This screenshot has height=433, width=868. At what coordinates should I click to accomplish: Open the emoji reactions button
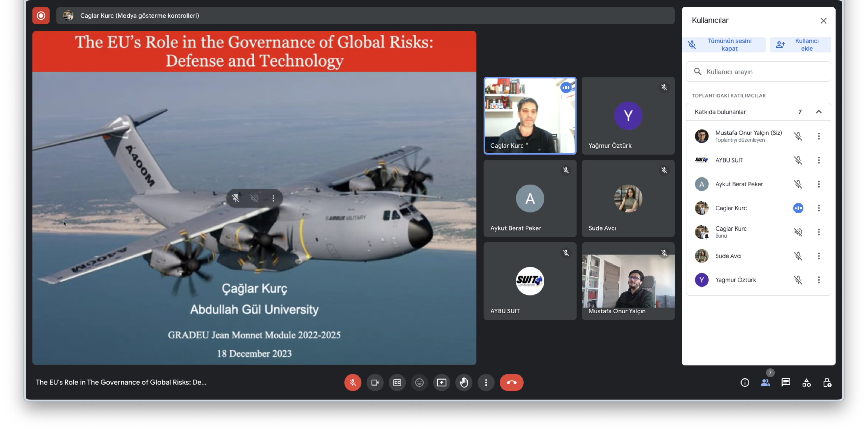pos(419,382)
